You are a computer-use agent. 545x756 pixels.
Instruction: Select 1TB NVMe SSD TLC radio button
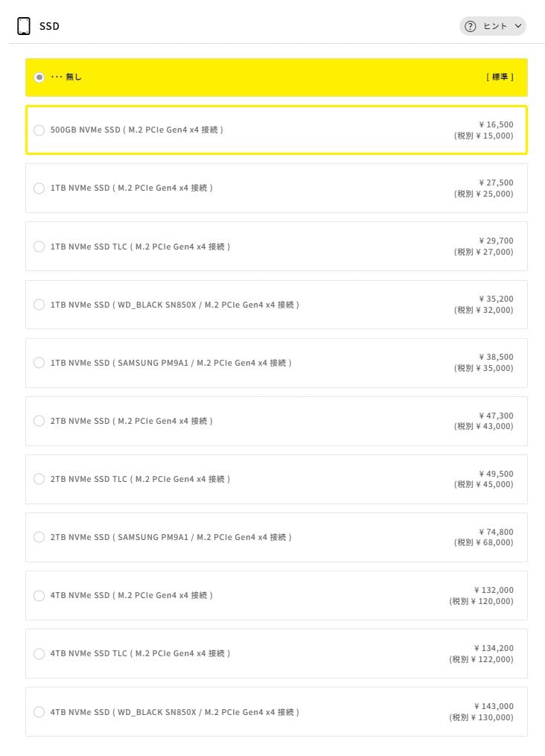[x=39, y=247]
